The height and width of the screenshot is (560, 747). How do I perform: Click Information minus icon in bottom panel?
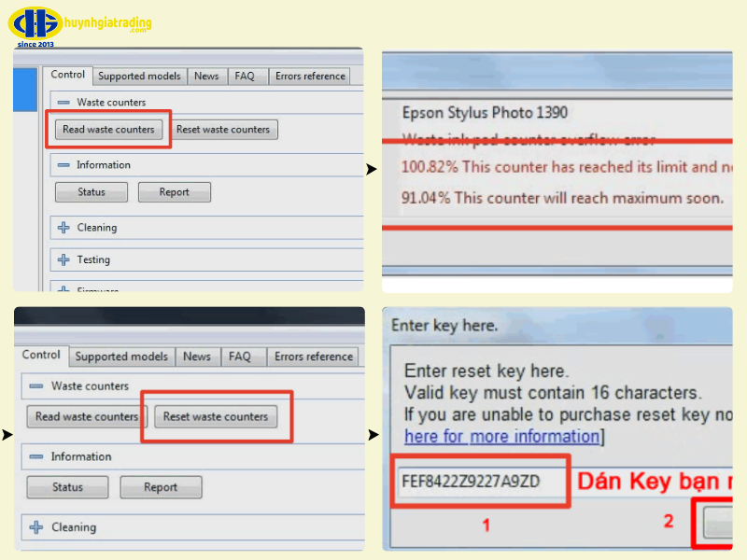coord(36,456)
